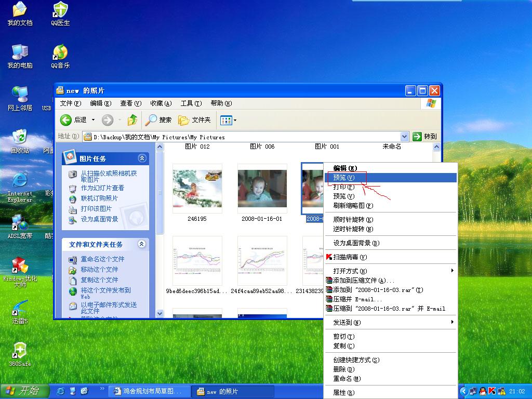The height and width of the screenshot is (399, 532).
Task: Open the 后退 history dropdown arrow
Action: (94, 120)
